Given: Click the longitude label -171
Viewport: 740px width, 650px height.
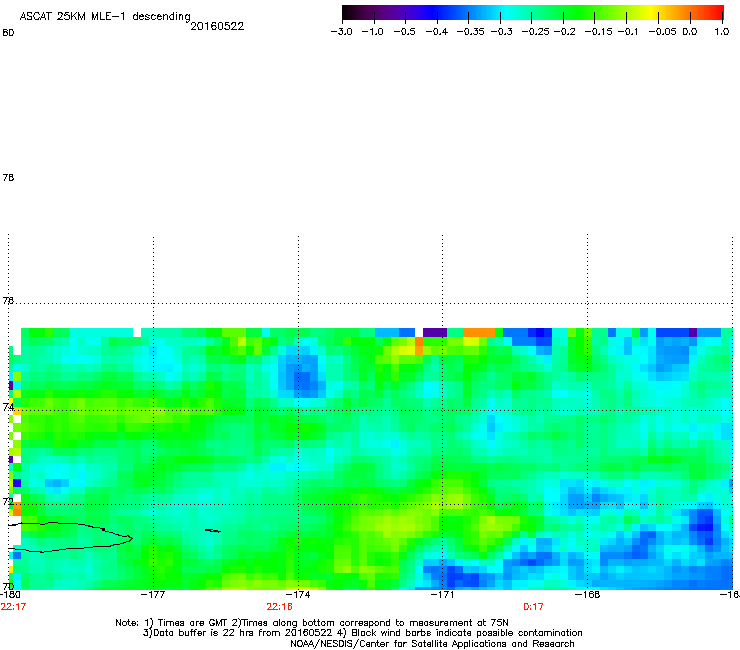Looking at the screenshot, I should click(x=442, y=594).
